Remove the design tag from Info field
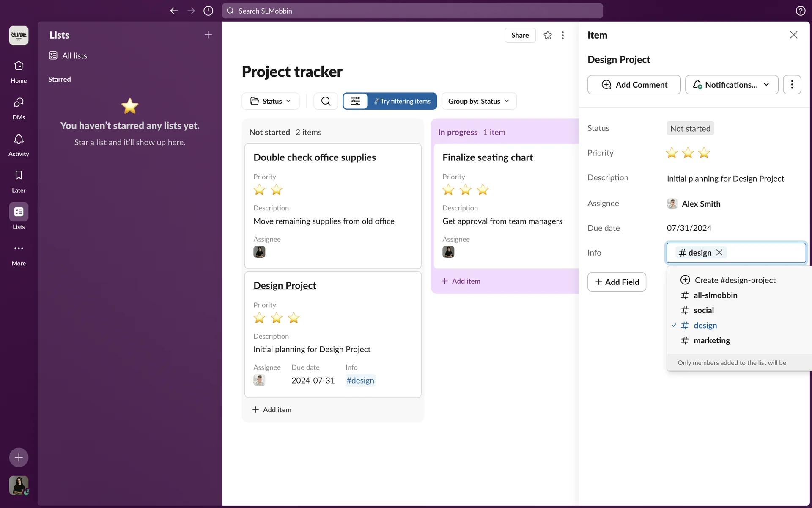Screen dimensions: 812x508 tap(719, 253)
